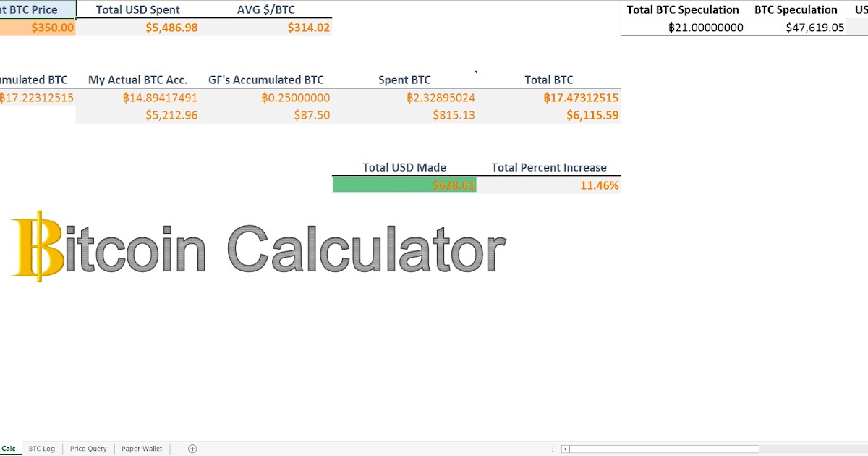The height and width of the screenshot is (456, 868).
Task: Switch to the Price Query sheet
Action: pyautogui.click(x=88, y=449)
